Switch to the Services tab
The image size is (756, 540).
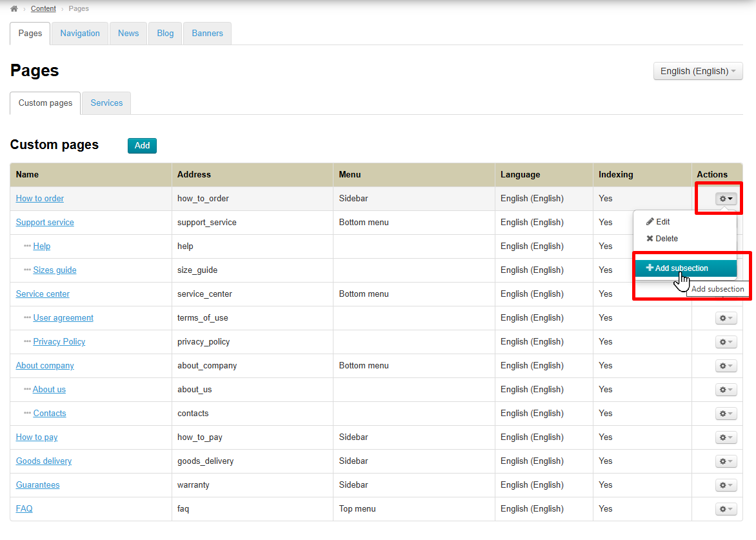[x=106, y=103]
